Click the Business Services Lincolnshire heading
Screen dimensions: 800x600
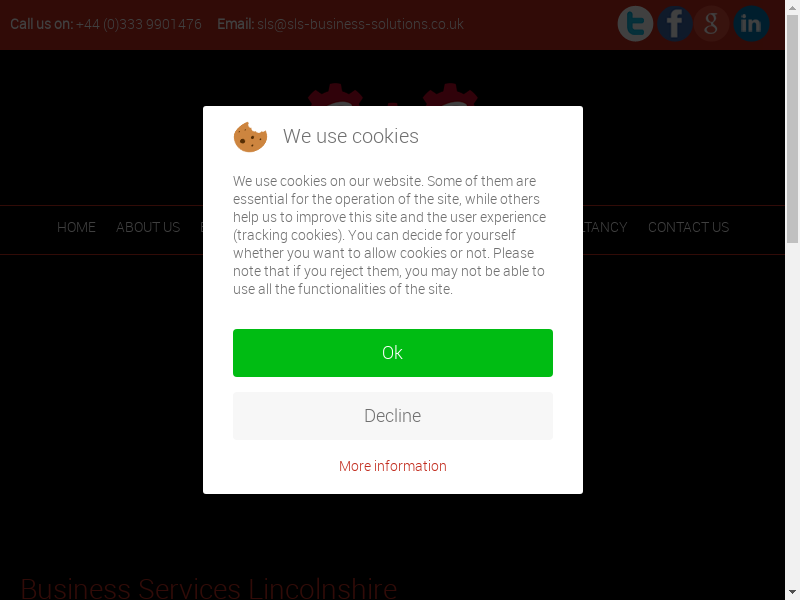tap(209, 588)
